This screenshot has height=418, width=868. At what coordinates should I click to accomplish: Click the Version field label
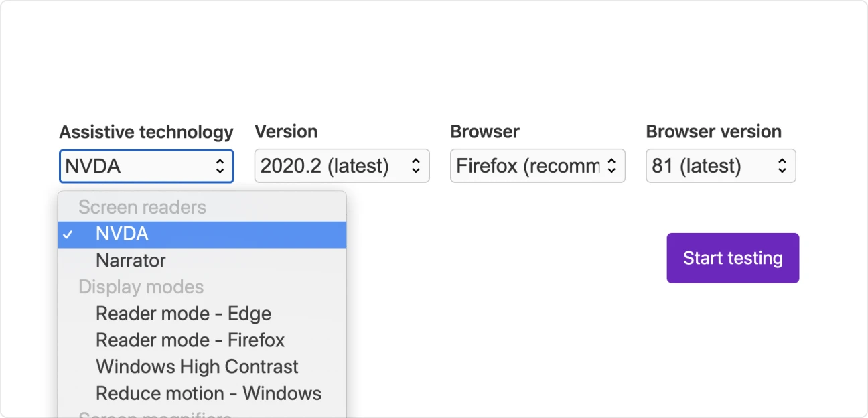286,132
